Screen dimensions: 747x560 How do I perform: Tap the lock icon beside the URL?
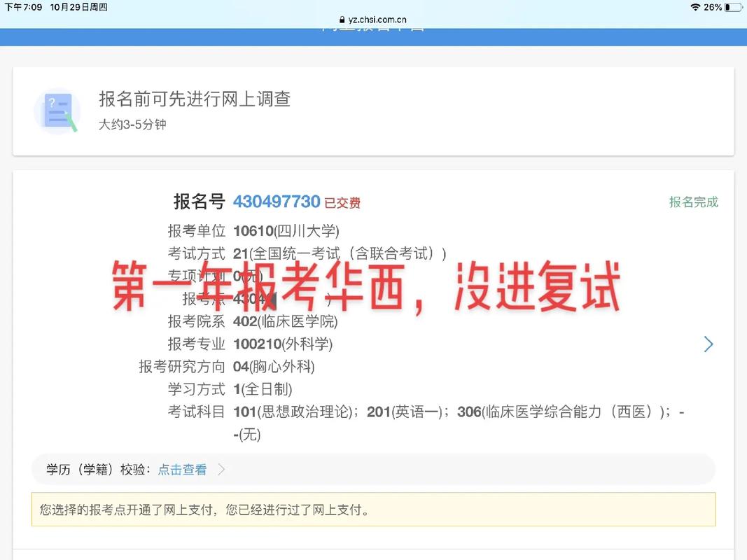[342, 20]
